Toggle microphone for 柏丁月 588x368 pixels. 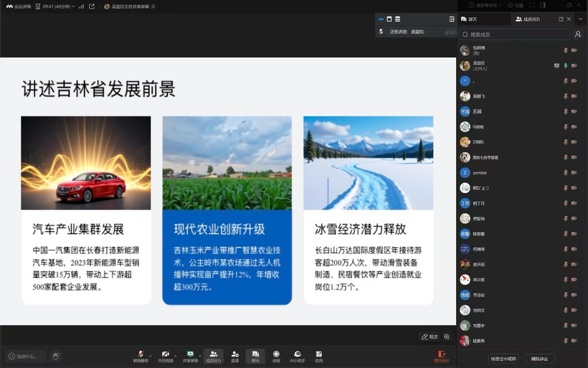pyautogui.click(x=565, y=203)
